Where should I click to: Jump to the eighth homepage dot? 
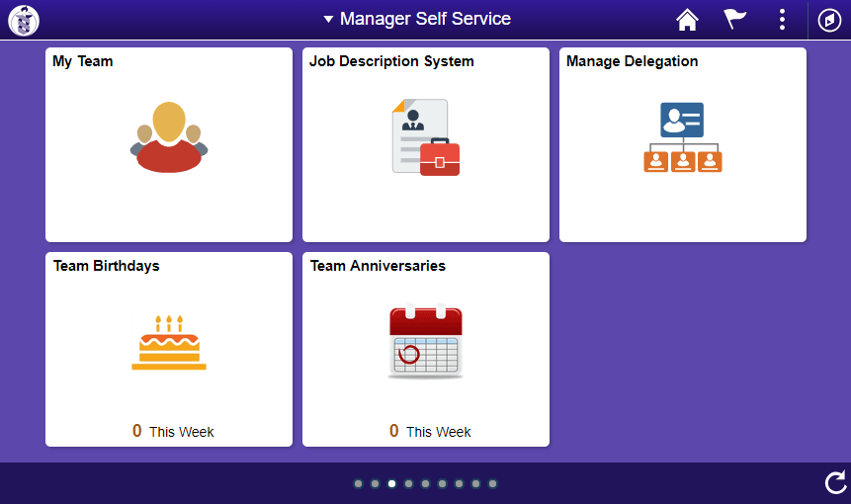point(476,483)
